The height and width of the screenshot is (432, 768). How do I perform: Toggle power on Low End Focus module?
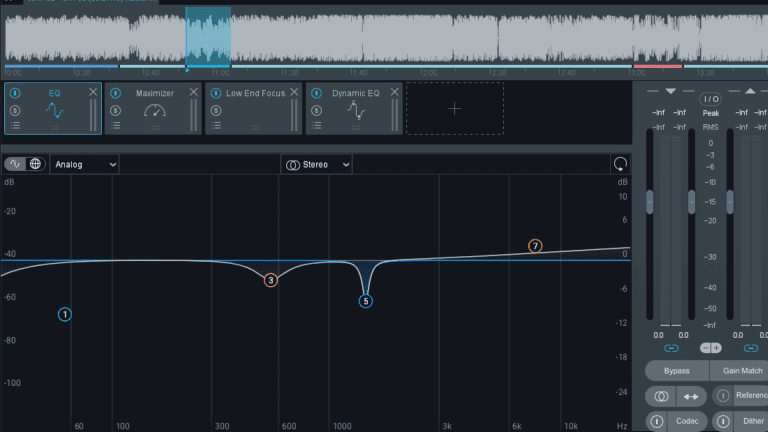(216, 93)
